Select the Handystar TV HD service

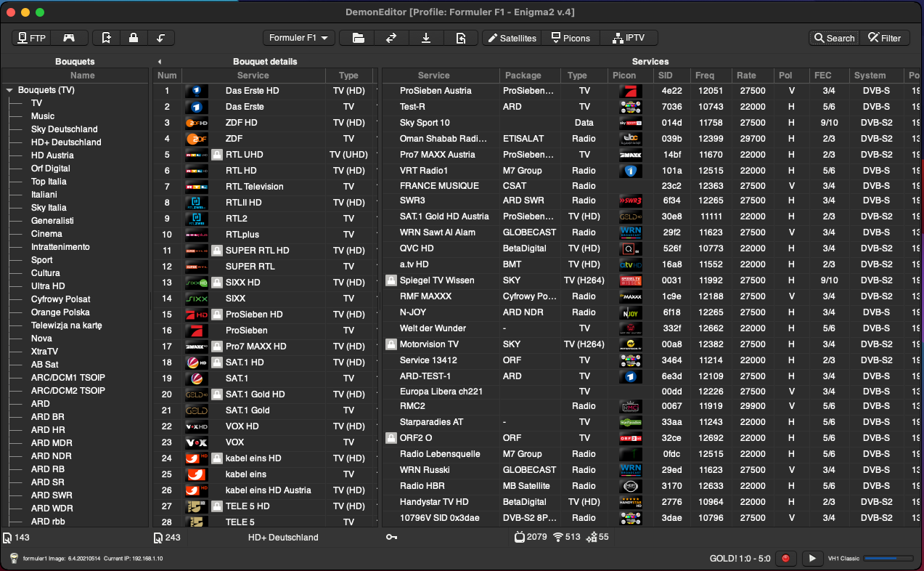pyautogui.click(x=652, y=502)
